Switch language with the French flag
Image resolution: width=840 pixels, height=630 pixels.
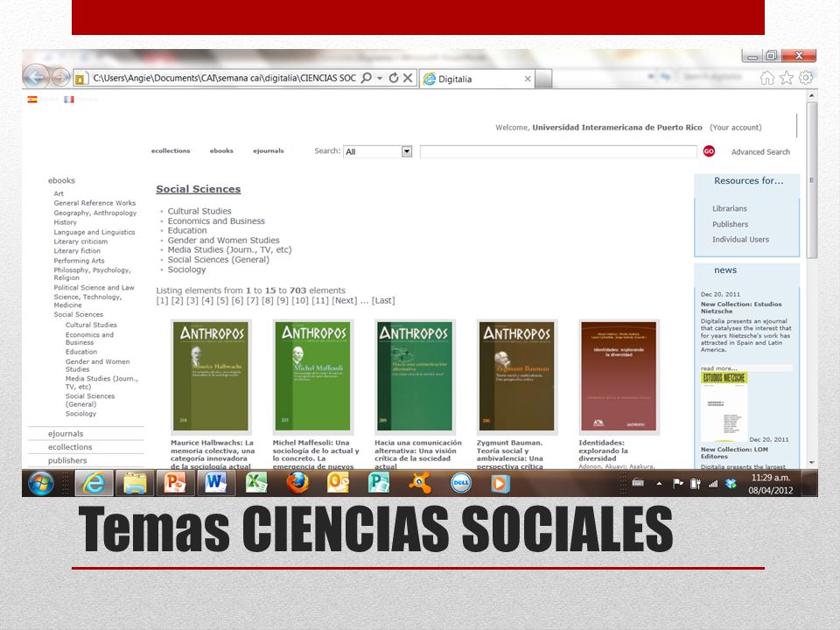[x=68, y=99]
